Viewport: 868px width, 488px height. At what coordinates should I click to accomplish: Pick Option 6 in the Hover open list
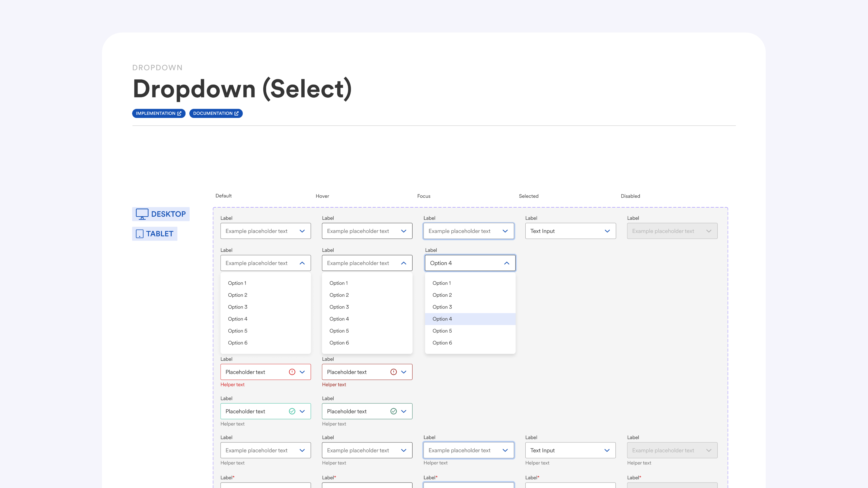339,343
